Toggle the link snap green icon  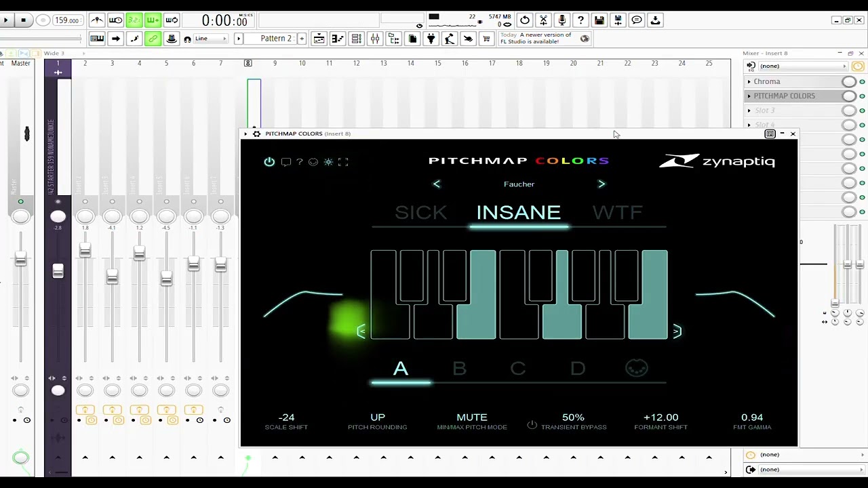tap(153, 39)
